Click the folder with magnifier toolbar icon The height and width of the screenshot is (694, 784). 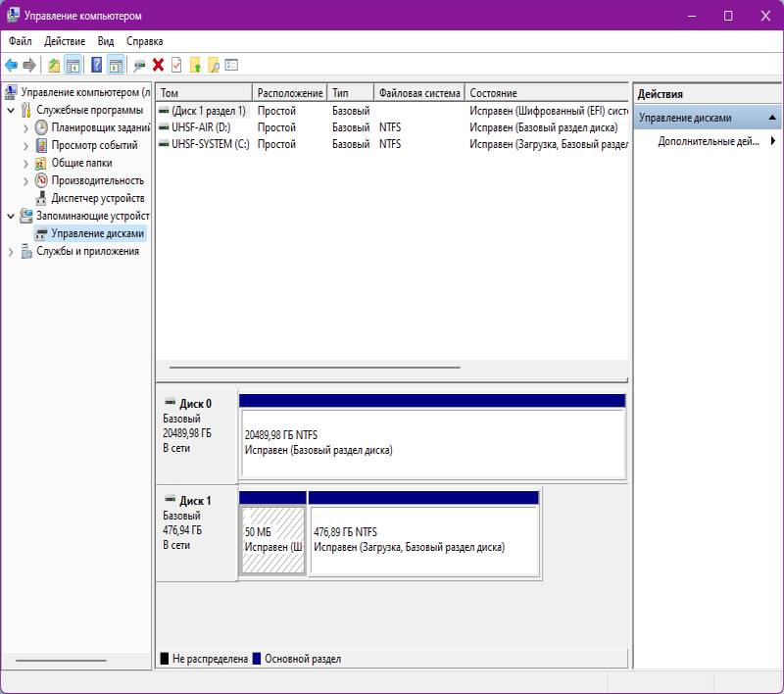(x=213, y=65)
